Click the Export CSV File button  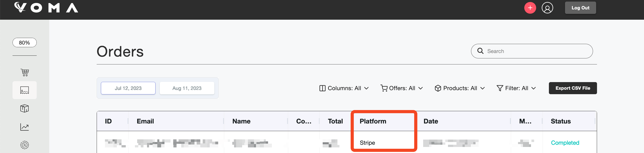(572, 88)
